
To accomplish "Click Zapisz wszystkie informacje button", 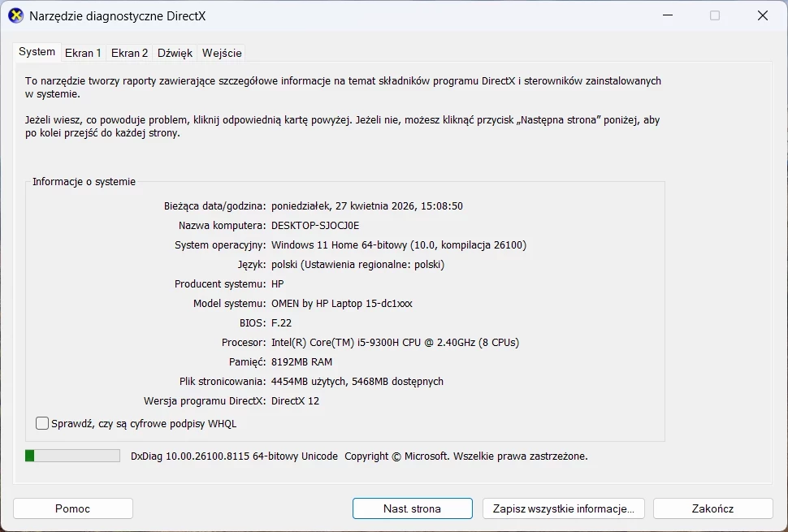I will (563, 508).
